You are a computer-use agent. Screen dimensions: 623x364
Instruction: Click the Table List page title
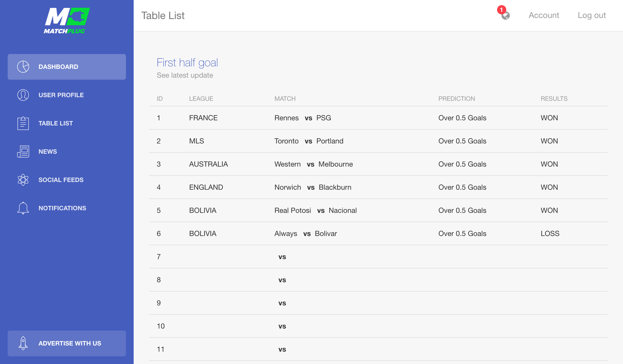tap(163, 16)
